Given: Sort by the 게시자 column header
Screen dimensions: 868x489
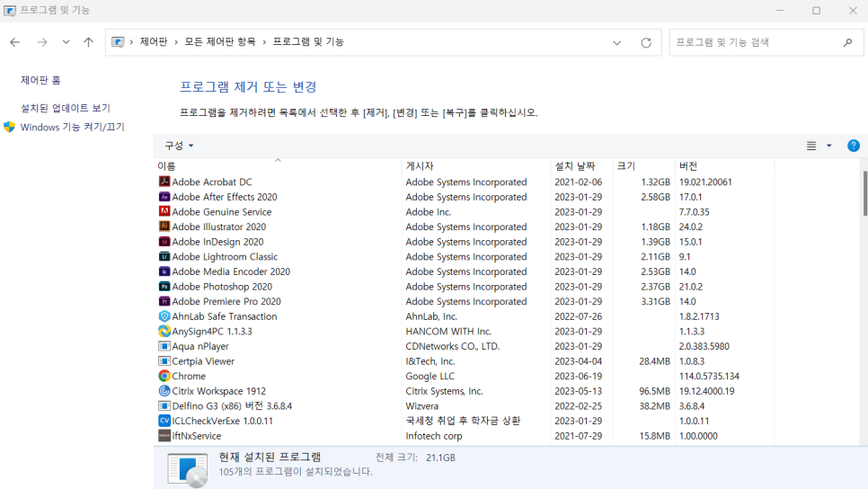Looking at the screenshot, I should point(476,165).
